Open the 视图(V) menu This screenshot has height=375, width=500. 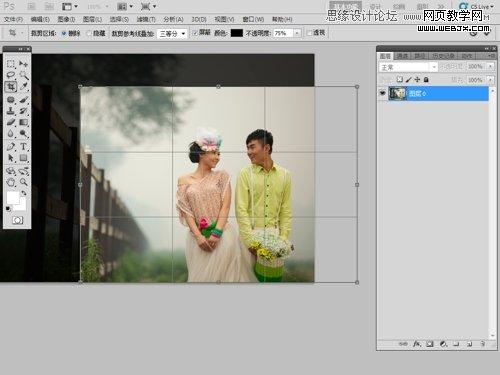pos(224,19)
